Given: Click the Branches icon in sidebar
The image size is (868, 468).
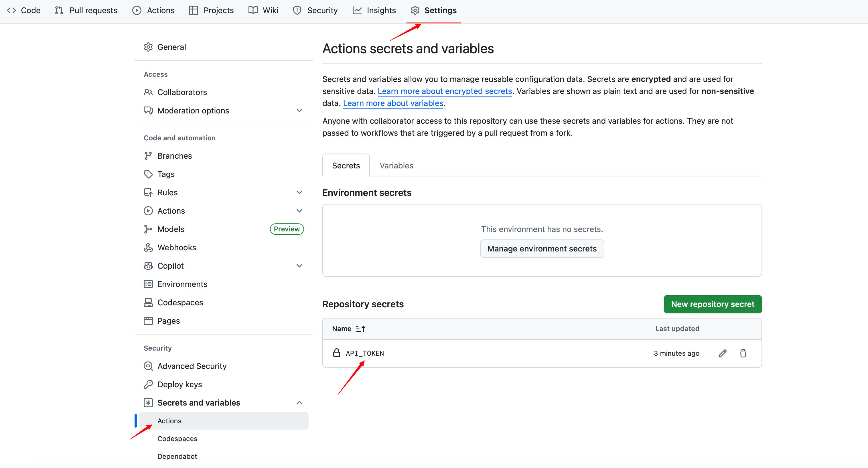Looking at the screenshot, I should click(148, 156).
